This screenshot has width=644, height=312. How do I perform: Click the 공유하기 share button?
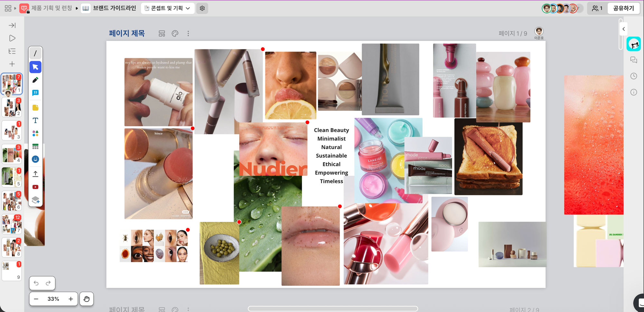pyautogui.click(x=623, y=8)
